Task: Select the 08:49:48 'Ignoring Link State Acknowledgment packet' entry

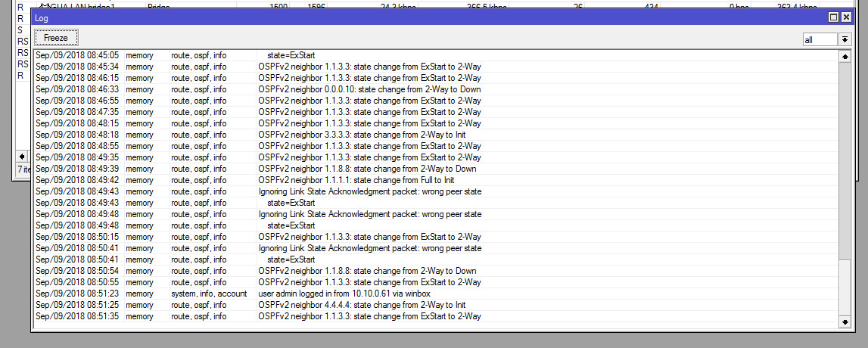Action: pos(436,214)
